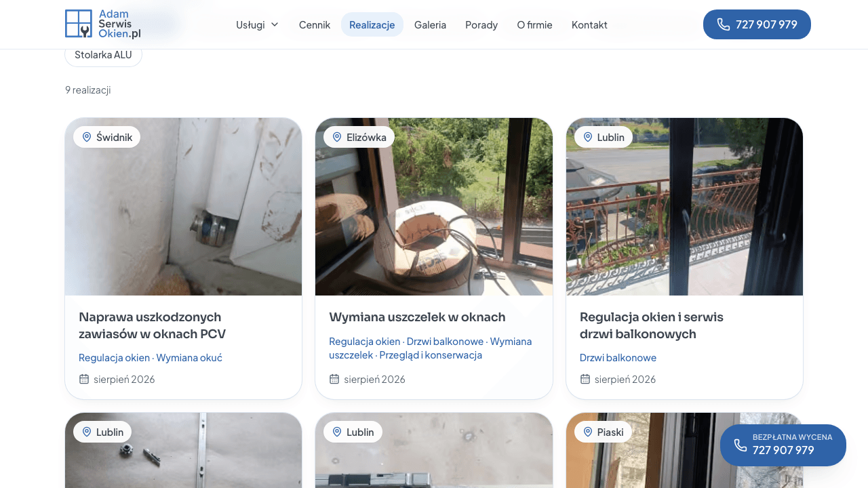Screen dimensions: 868x488
Task: Click calendar icon on seal replacement card
Action: pyautogui.click(x=334, y=379)
